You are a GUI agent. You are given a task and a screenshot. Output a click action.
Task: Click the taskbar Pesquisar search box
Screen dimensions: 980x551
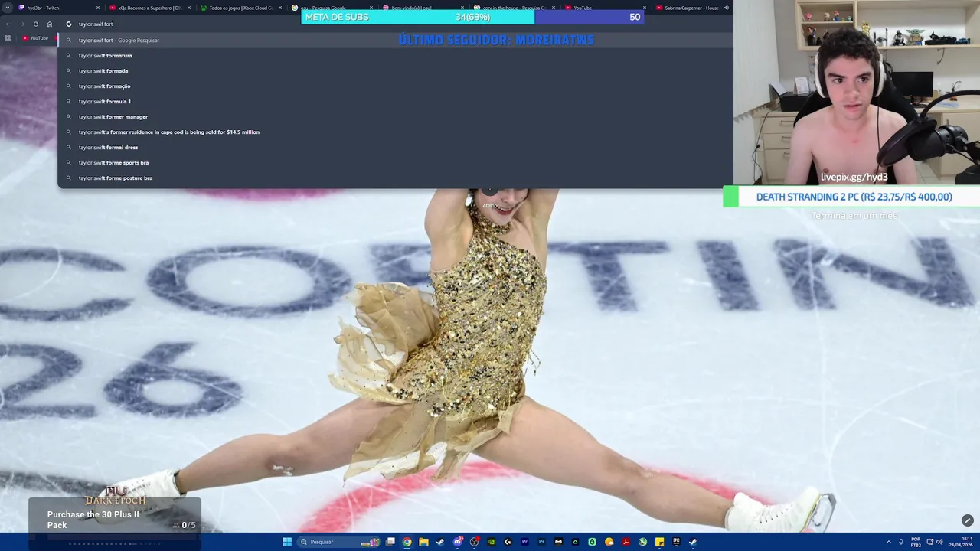(337, 542)
